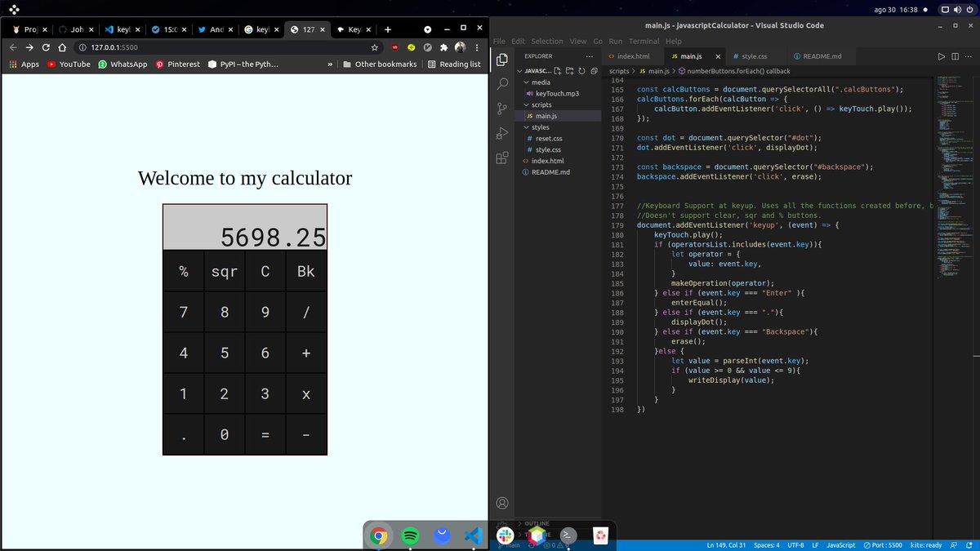Open the Chrome tab search dropdown
The width and height of the screenshot is (980, 551).
426,29
